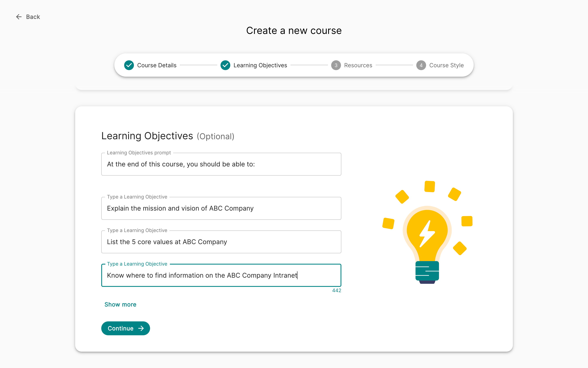Click the (Optional) label
Viewport: 588px width, 368px height.
click(x=216, y=136)
